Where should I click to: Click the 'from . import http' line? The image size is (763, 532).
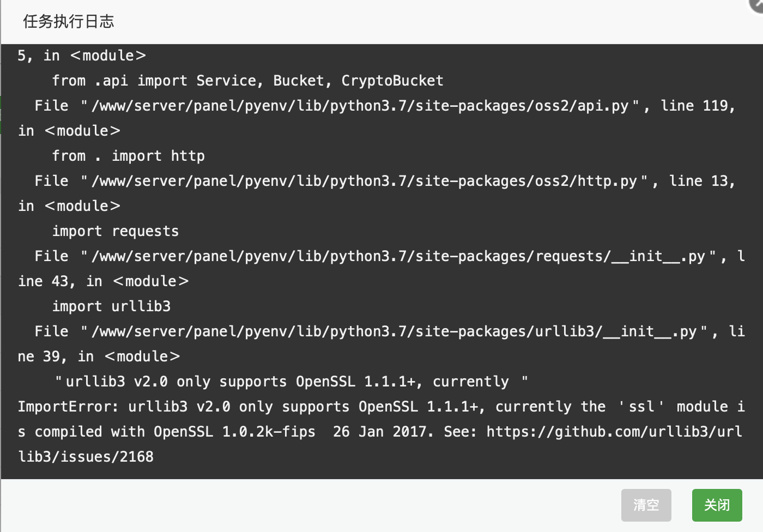coord(129,156)
